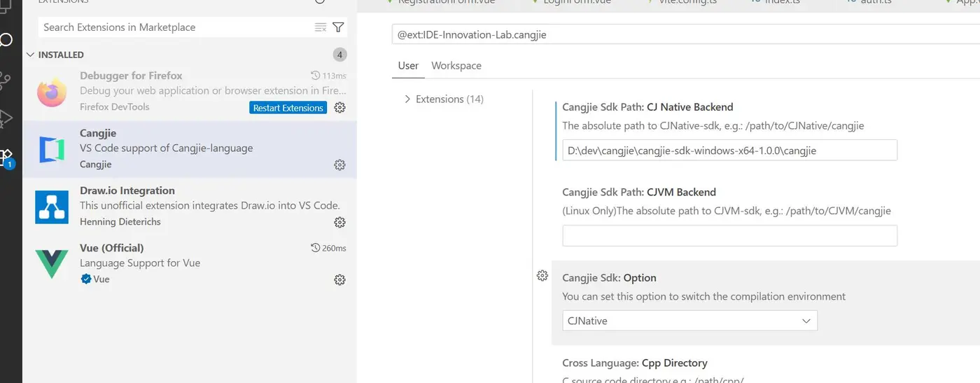980x383 pixels.
Task: Open Draw.io Integration manage gear
Action: click(x=339, y=223)
